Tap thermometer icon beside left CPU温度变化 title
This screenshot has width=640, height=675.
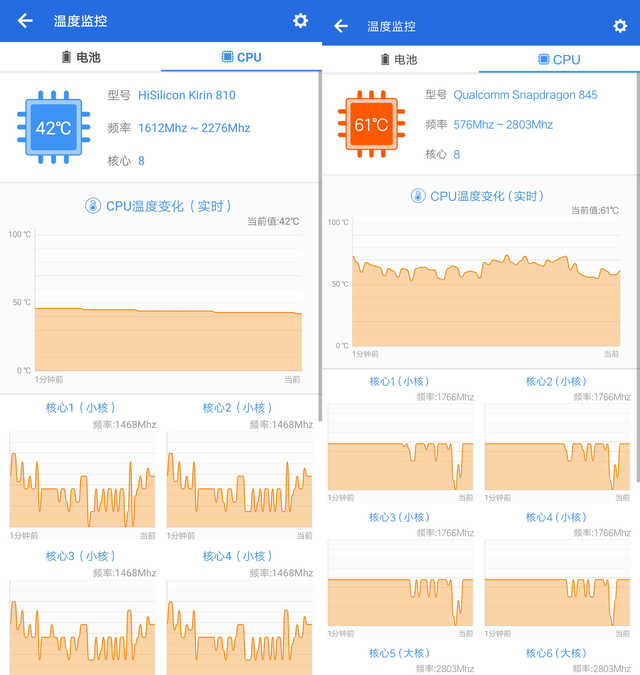[x=93, y=206]
